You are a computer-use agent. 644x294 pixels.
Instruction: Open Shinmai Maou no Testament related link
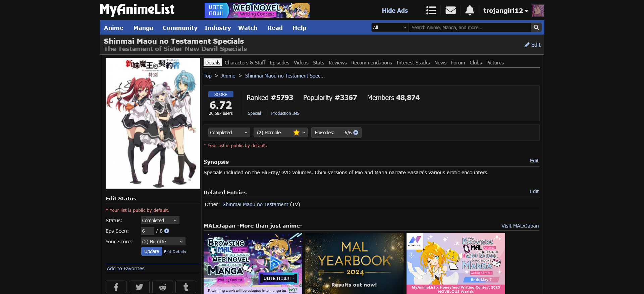click(x=255, y=204)
